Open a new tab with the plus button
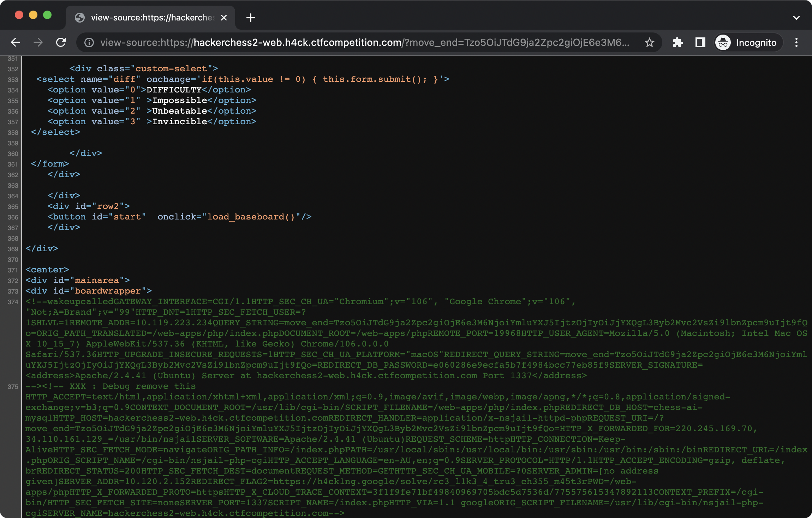This screenshot has height=518, width=812. coord(251,18)
